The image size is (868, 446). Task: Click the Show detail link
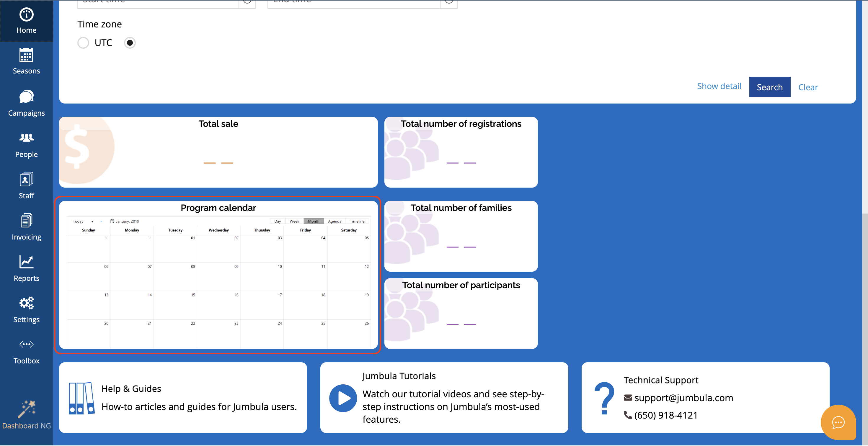click(x=719, y=86)
